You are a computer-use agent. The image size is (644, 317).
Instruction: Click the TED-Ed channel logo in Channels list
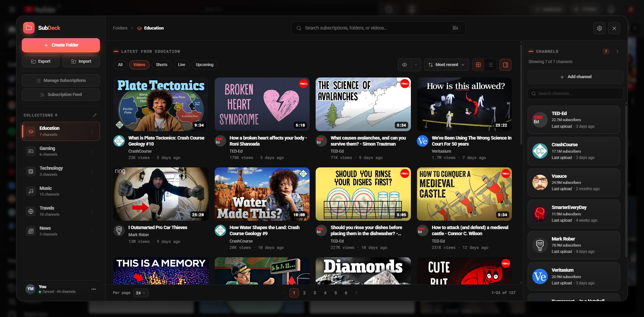540,120
